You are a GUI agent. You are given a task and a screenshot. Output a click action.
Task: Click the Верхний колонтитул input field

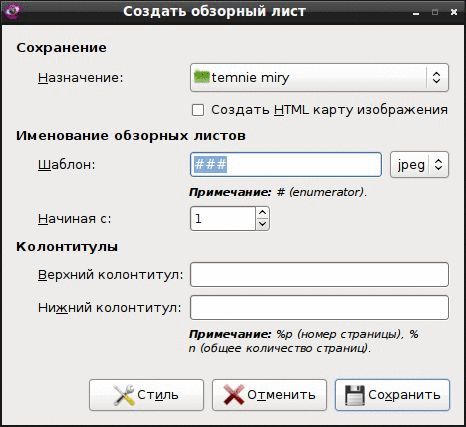coord(319,275)
